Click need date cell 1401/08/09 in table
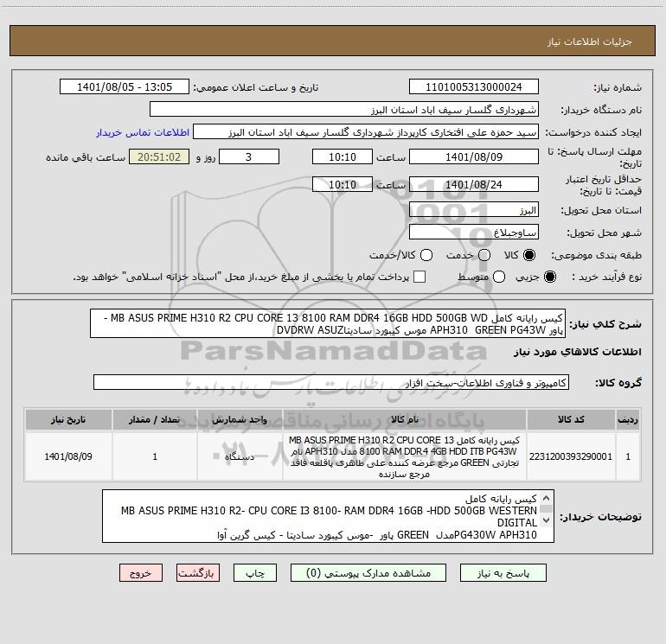Viewport: 666px width, 644px height. coord(68,456)
